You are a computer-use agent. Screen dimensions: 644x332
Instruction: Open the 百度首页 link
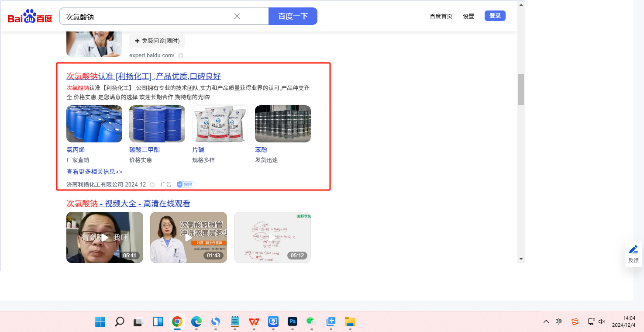tap(441, 17)
